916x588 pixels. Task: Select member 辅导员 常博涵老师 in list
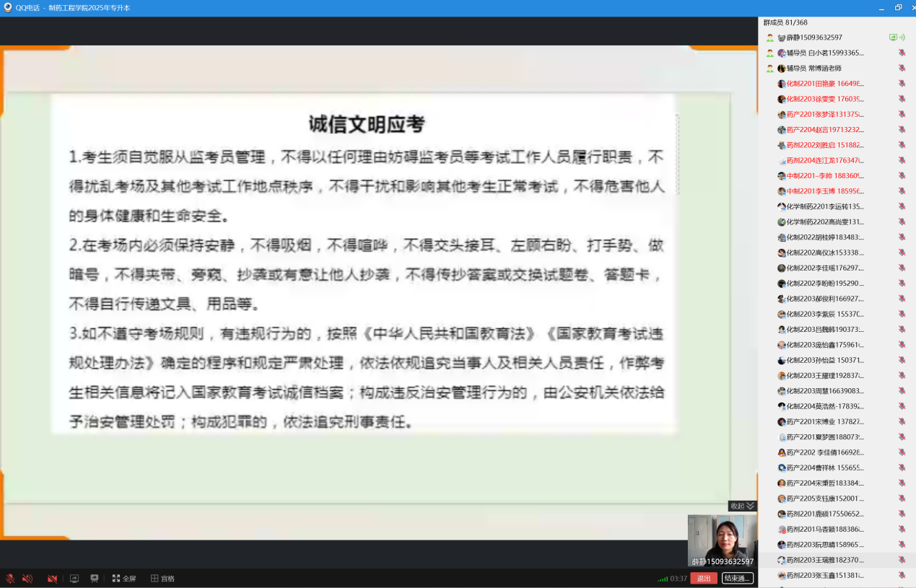pyautogui.click(x=814, y=69)
